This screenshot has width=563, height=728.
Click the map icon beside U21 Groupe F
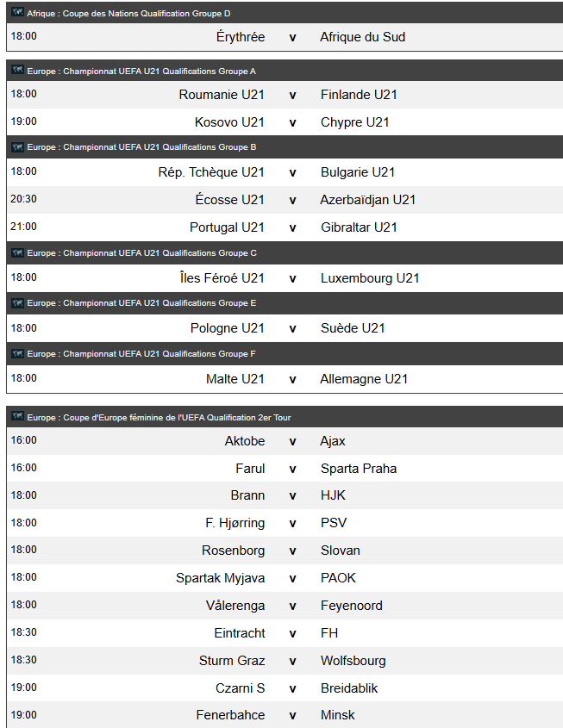click(17, 353)
